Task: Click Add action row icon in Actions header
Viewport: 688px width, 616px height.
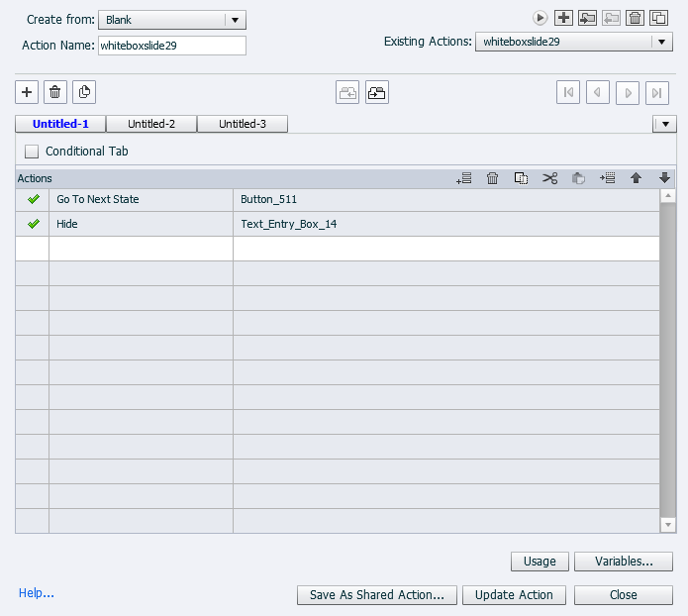Action: click(463, 178)
